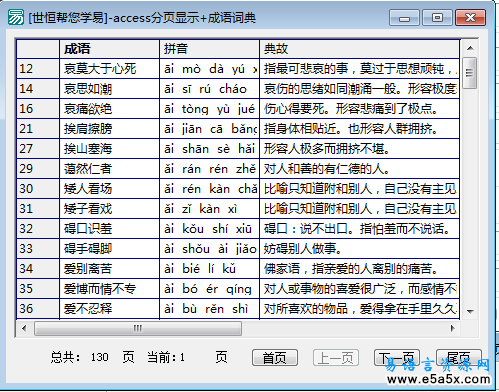Maximize the idiom dictionary window
Screen dimensions: 499x392
437,17
